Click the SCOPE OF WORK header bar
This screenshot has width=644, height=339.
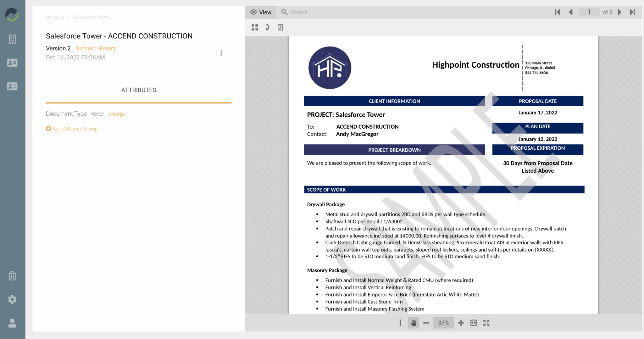444,190
